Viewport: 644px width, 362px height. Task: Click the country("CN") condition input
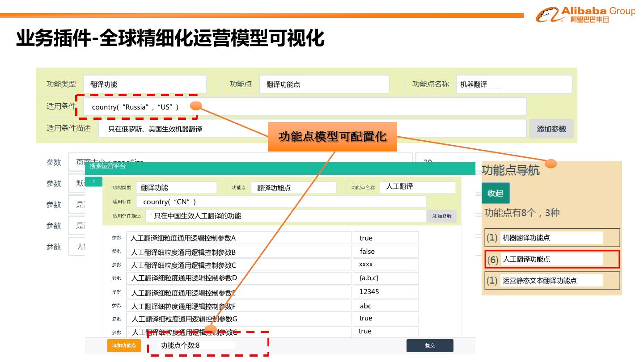(280, 202)
